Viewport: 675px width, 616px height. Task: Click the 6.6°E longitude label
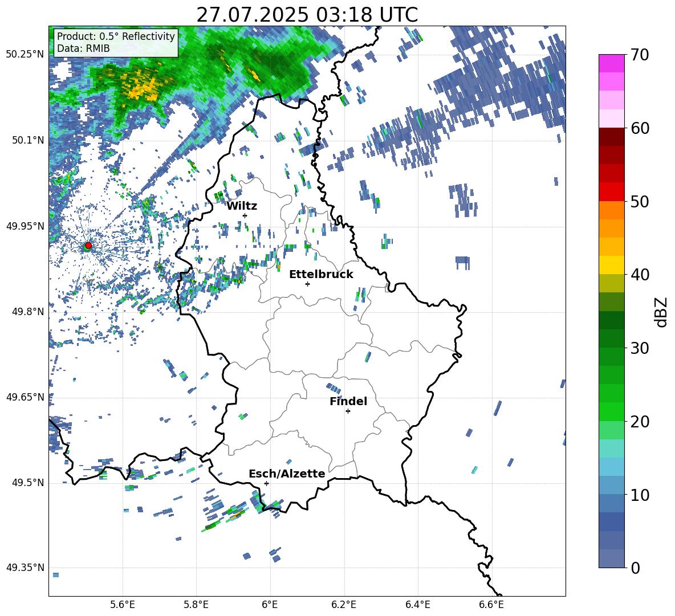point(491,605)
